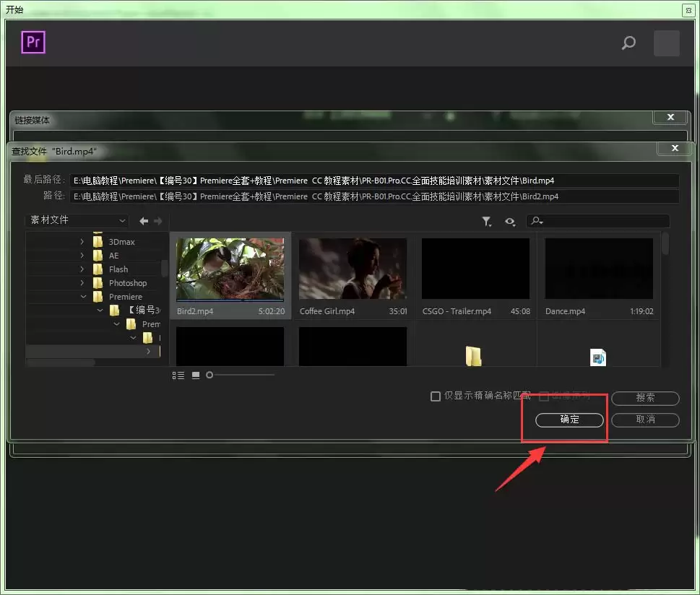700x595 pixels.
Task: Expand the Photoshop folder in tree
Action: click(82, 283)
